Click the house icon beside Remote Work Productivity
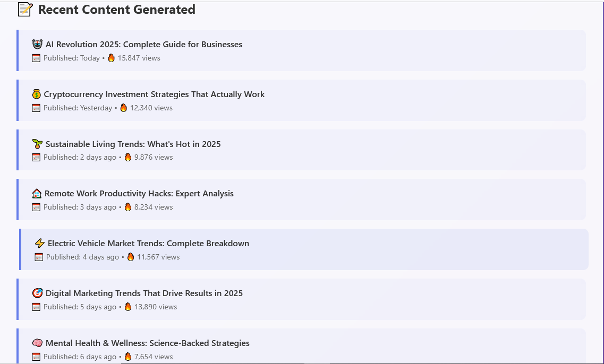Image resolution: width=604 pixels, height=364 pixels. (x=37, y=194)
